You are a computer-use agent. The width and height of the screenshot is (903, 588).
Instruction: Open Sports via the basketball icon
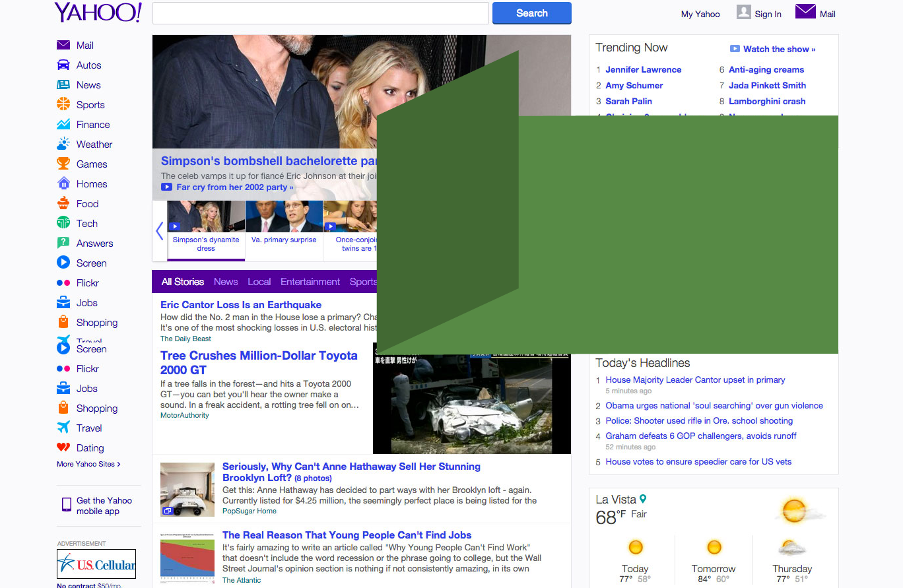click(x=63, y=104)
